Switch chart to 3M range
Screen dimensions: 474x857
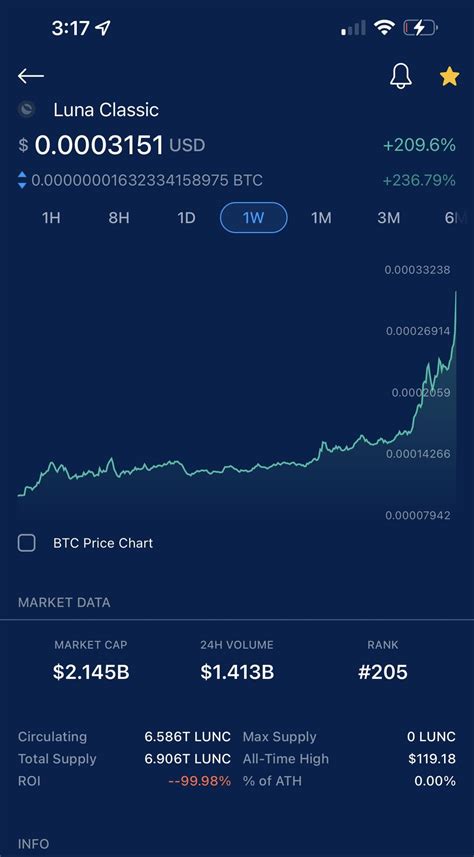[x=389, y=218]
